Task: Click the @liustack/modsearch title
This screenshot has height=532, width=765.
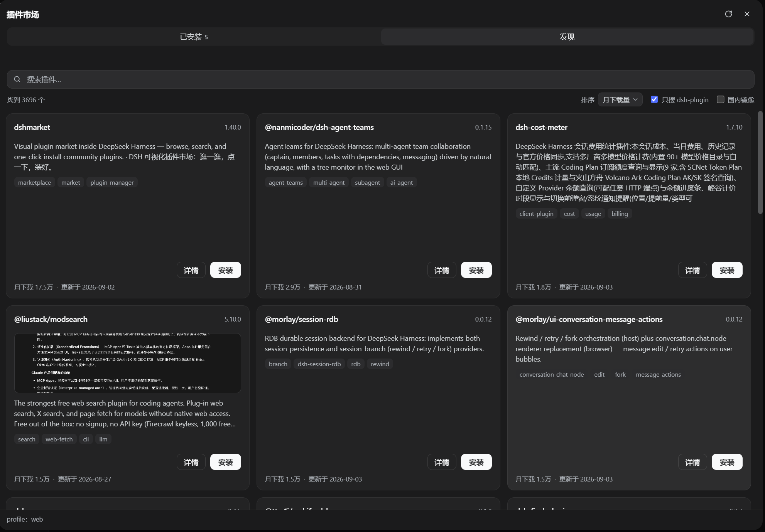Action: tap(51, 319)
